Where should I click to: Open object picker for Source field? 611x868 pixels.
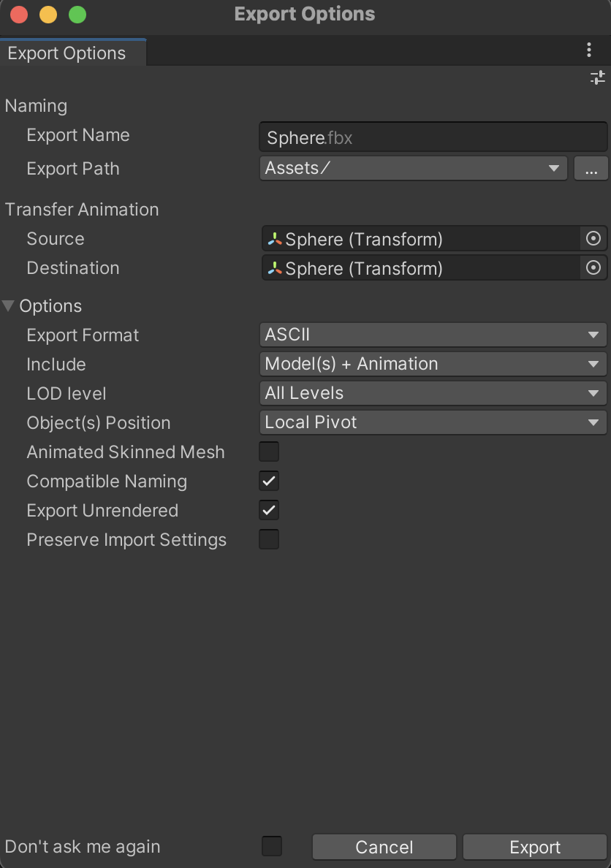tap(593, 239)
